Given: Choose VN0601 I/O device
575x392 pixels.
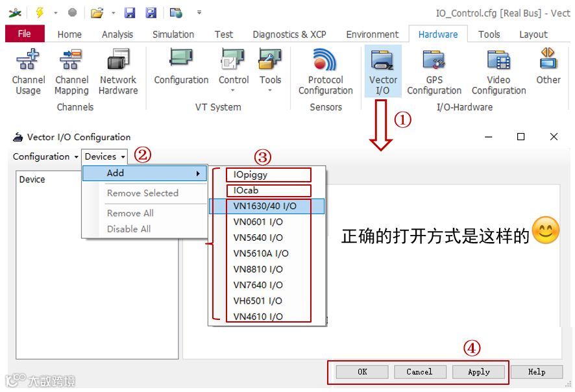Looking at the screenshot, I should click(267, 222).
